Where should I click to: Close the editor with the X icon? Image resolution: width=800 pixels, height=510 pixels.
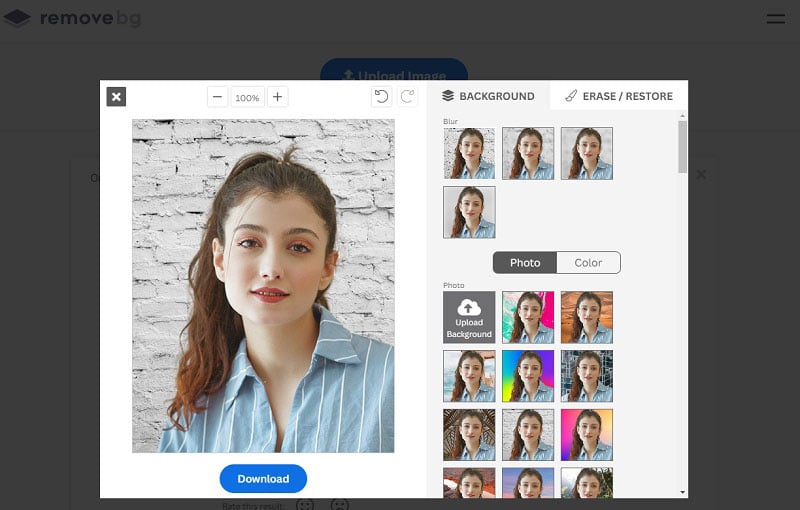pyautogui.click(x=116, y=97)
